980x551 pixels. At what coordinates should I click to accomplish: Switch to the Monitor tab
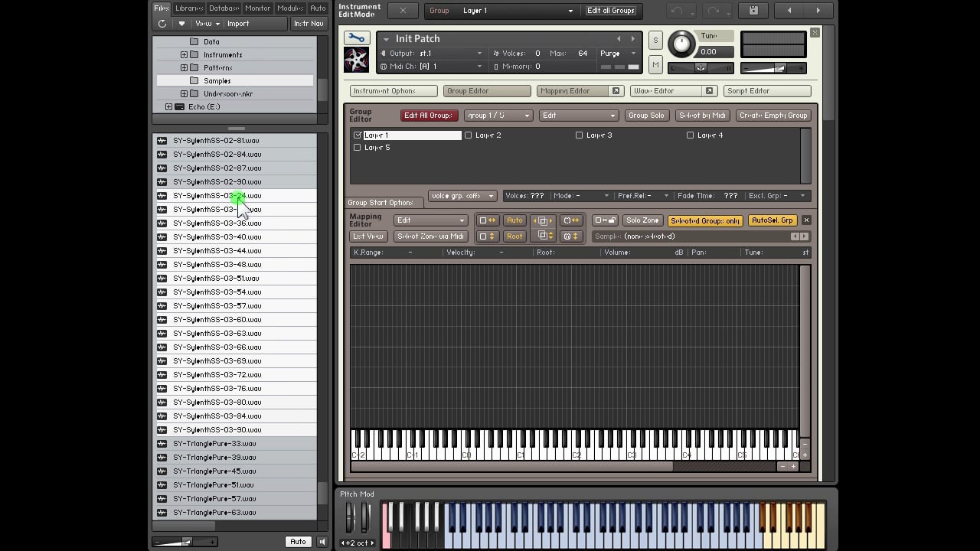[258, 8]
